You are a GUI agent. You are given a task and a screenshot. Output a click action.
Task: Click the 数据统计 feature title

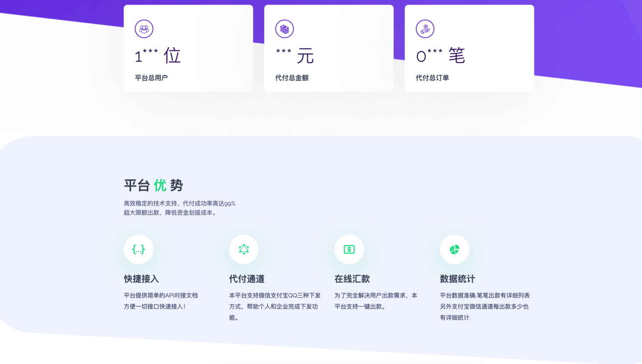click(x=457, y=279)
